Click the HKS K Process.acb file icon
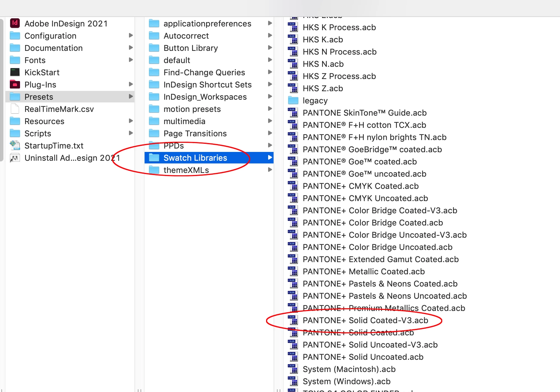This screenshot has width=560, height=392. tap(293, 27)
